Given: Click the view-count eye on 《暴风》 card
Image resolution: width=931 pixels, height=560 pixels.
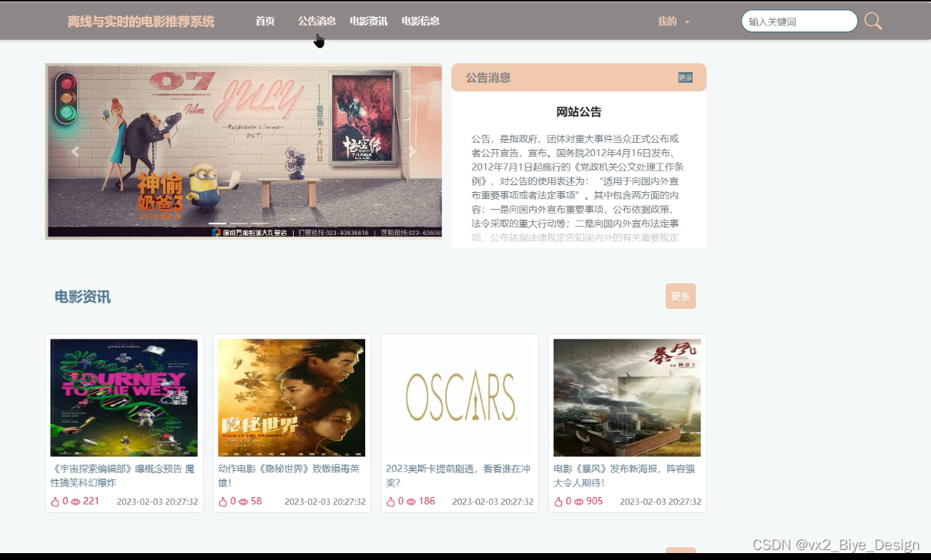Looking at the screenshot, I should pyautogui.click(x=578, y=502).
